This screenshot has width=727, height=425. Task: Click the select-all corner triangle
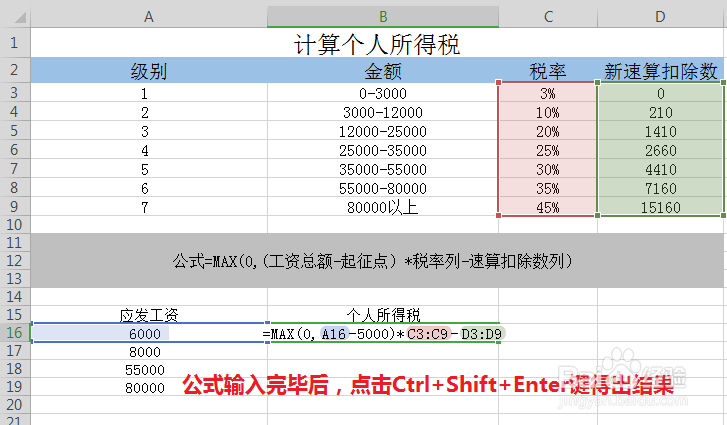coord(20,18)
